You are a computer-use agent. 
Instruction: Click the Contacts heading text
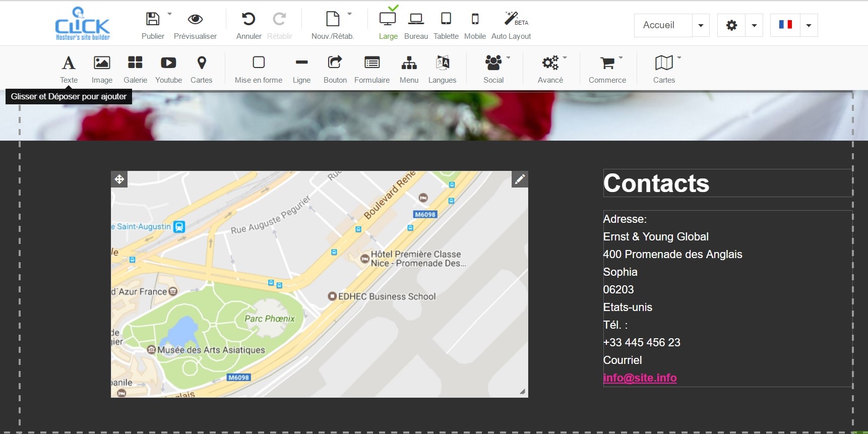[656, 183]
